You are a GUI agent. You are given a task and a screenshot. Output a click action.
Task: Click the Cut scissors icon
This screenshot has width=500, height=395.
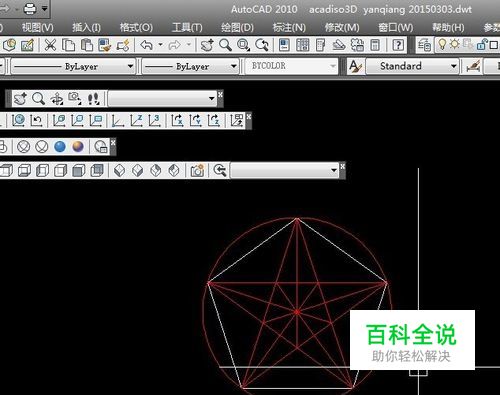pyautogui.click(x=50, y=45)
